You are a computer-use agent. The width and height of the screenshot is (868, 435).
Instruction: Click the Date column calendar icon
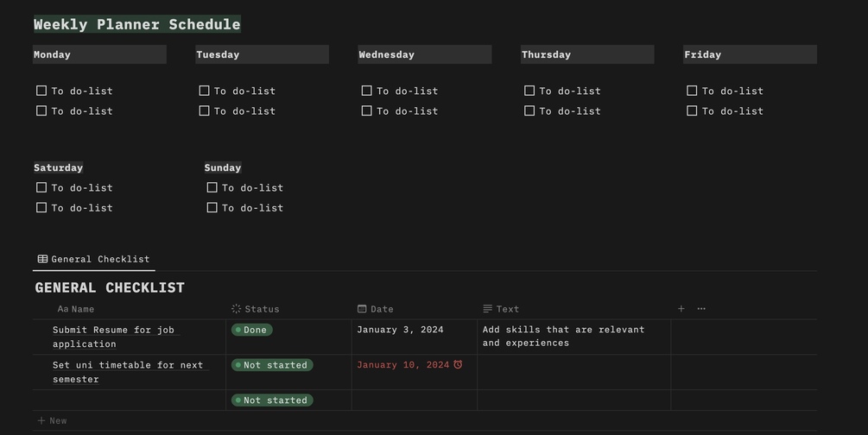(362, 309)
